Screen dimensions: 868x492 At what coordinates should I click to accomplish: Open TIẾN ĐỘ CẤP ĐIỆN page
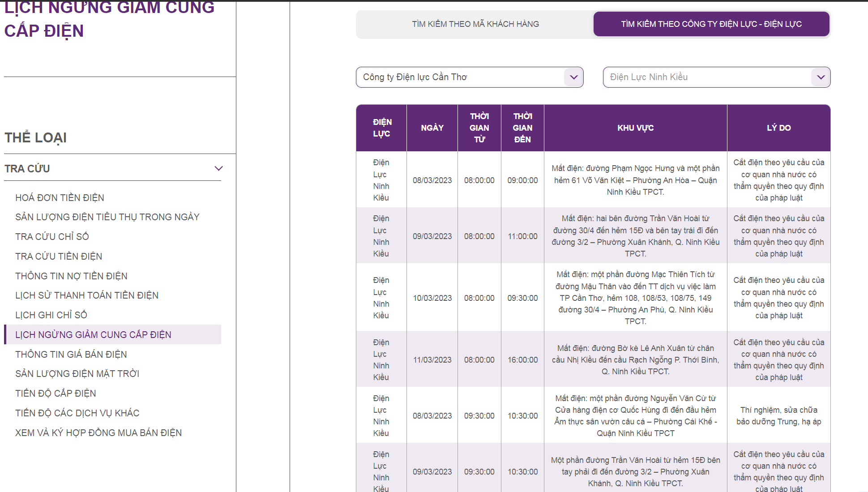[56, 393]
